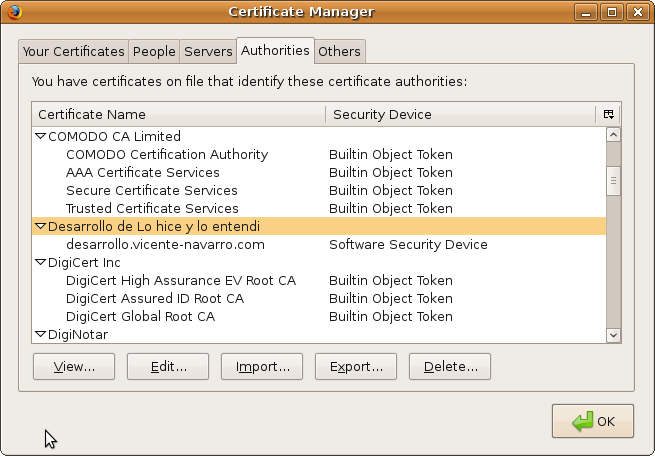The image size is (655, 456).
Task: Collapse the DigiNotar group
Action: click(x=40, y=334)
